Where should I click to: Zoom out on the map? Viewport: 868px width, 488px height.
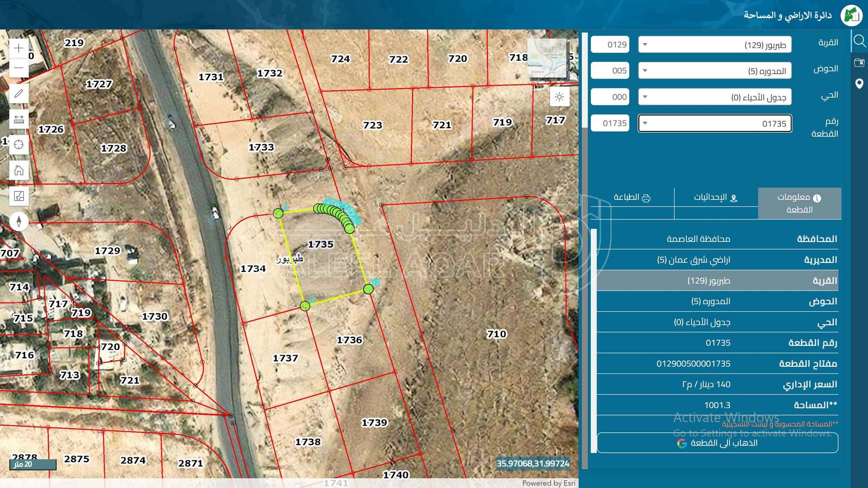(x=19, y=68)
